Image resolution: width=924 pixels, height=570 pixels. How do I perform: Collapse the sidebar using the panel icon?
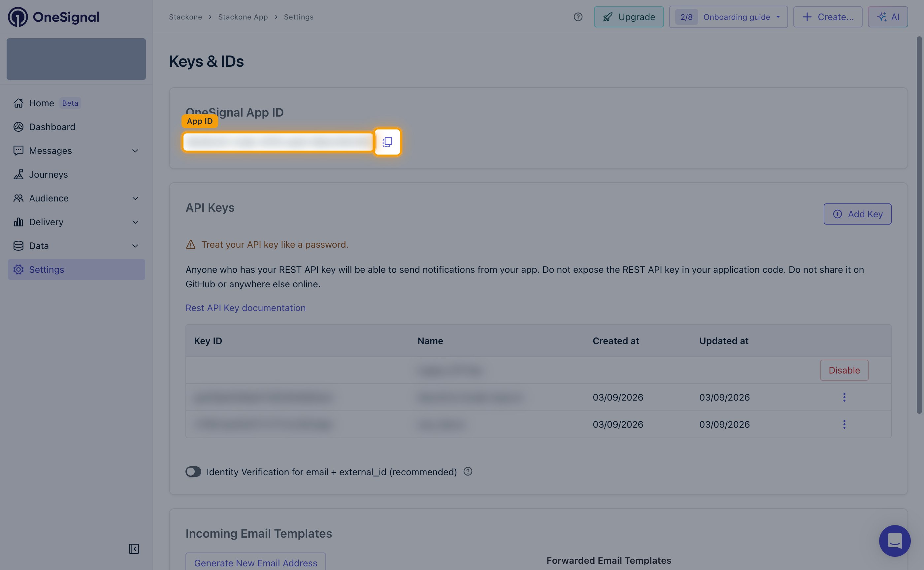(x=134, y=549)
